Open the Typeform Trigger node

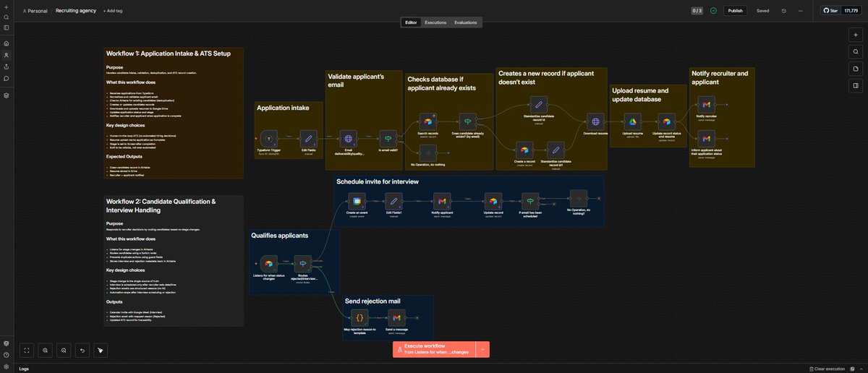click(268, 139)
